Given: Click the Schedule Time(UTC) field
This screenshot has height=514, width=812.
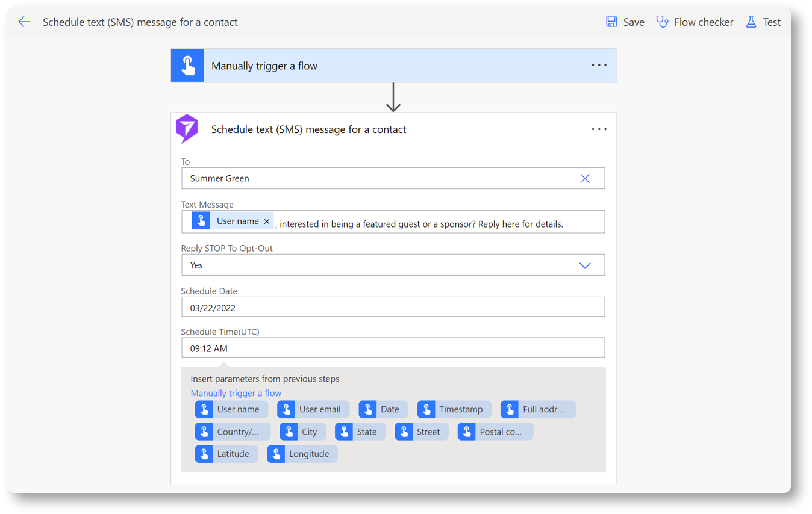Looking at the screenshot, I should tap(393, 348).
